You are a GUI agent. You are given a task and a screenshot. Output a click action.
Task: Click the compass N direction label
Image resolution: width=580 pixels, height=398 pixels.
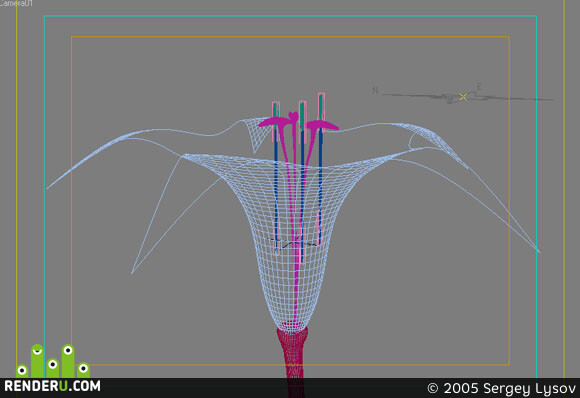click(375, 90)
